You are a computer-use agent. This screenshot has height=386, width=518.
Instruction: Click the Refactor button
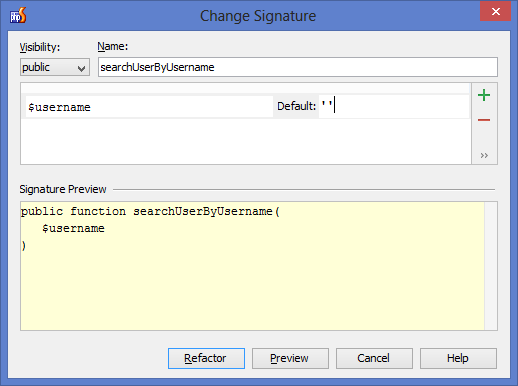point(206,358)
